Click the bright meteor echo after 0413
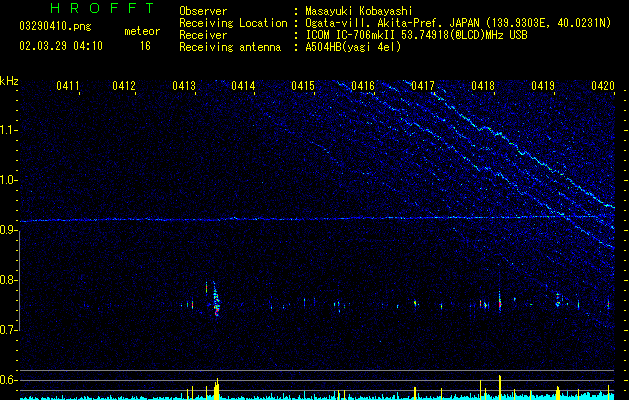 coord(216,299)
